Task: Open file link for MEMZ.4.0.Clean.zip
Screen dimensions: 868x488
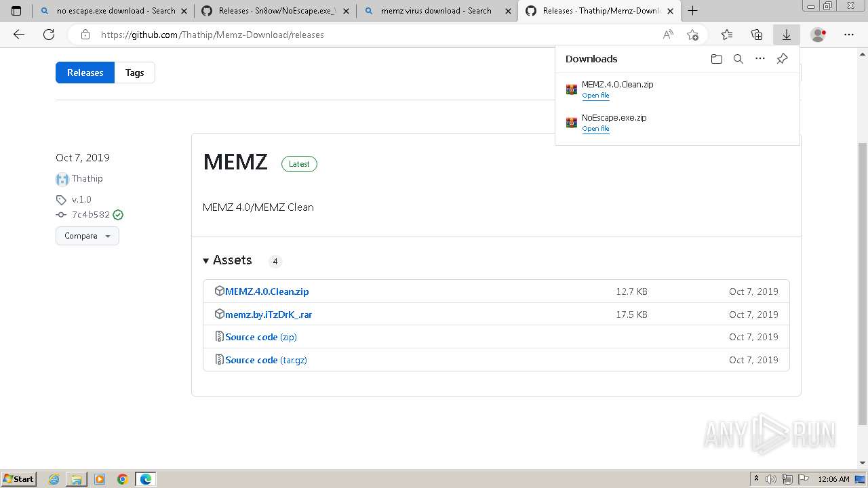Action: (595, 96)
